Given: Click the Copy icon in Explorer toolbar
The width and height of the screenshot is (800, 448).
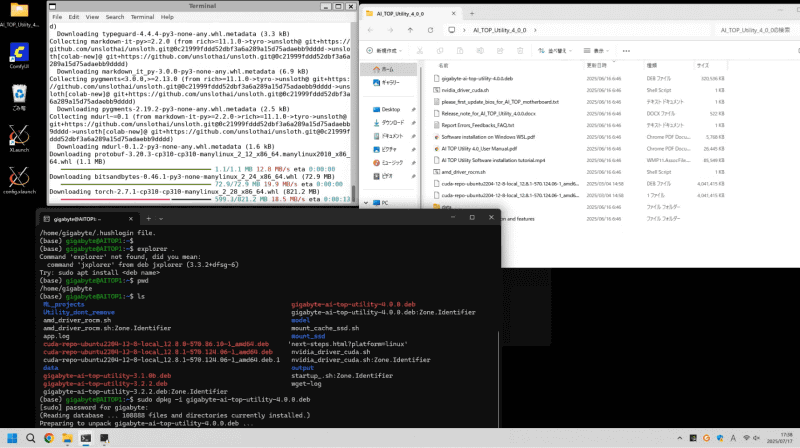Looking at the screenshot, I should (x=440, y=51).
